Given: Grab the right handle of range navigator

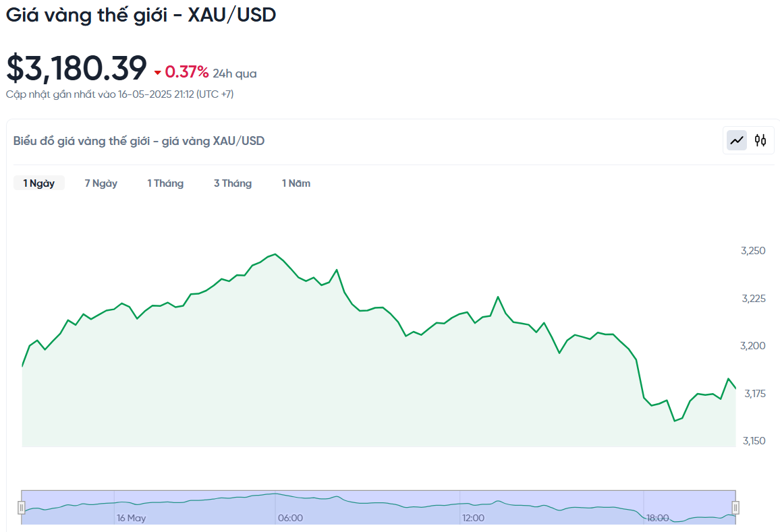Looking at the screenshot, I should [735, 507].
